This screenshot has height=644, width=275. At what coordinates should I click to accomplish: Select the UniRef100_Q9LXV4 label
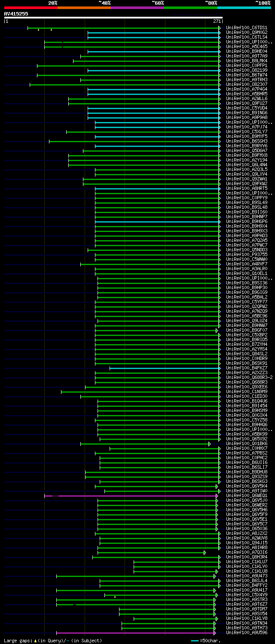tap(246, 174)
